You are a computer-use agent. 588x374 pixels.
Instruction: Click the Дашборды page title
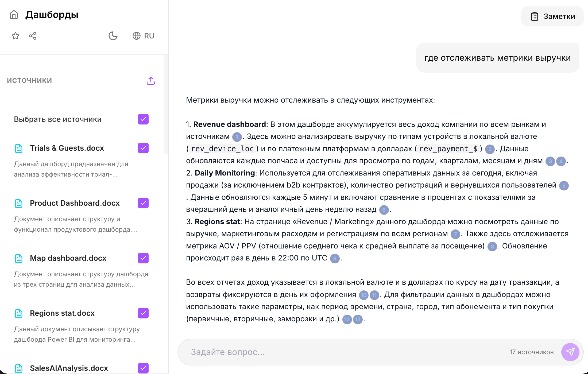[x=52, y=15]
